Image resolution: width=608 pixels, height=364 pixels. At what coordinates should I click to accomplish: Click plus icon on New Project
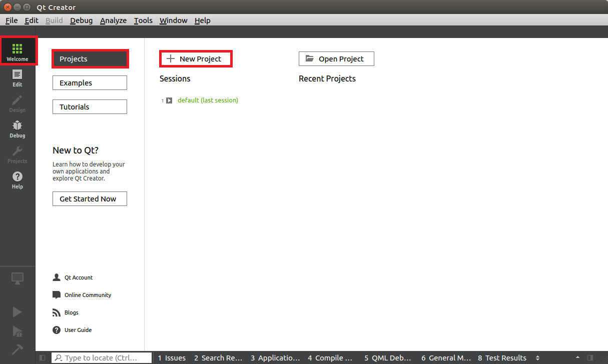(x=171, y=58)
